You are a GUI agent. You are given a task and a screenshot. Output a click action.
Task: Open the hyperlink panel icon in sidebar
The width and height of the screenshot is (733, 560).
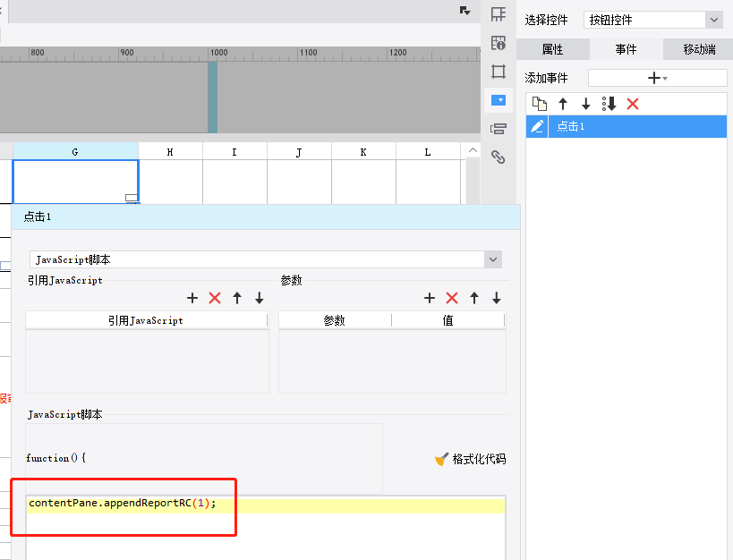coord(499,157)
